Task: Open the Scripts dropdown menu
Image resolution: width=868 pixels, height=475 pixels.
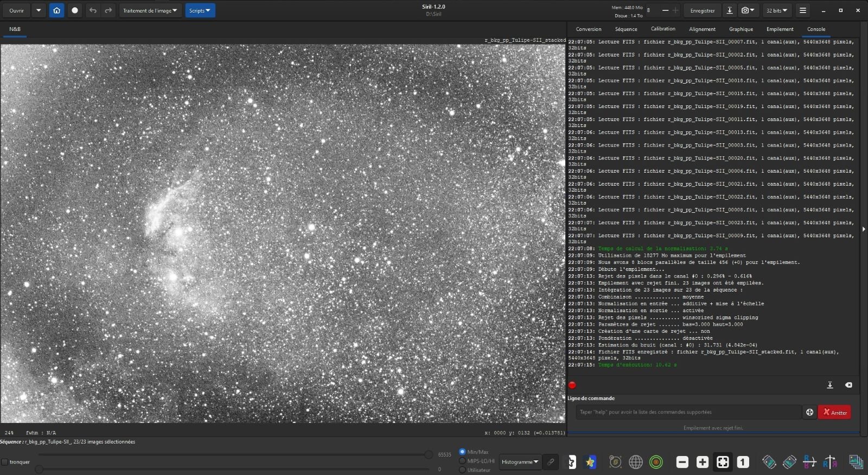Action: (x=200, y=10)
